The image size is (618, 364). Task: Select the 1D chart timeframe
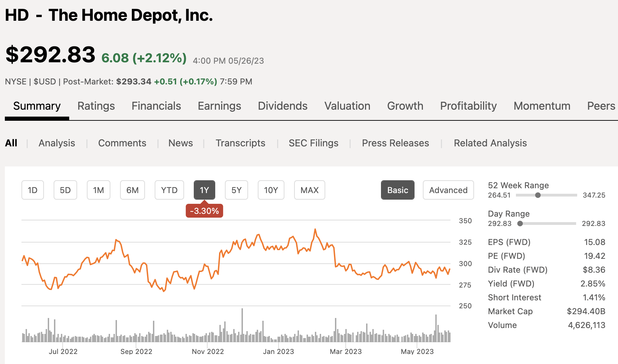click(x=33, y=190)
